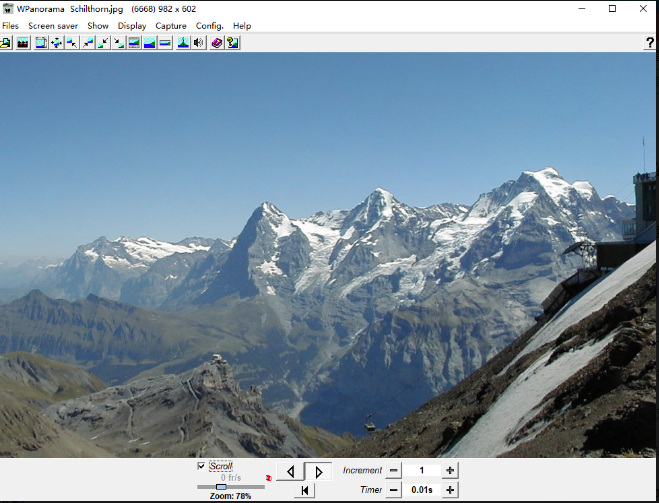
Task: Click the return to start button
Action: pyautogui.click(x=306, y=490)
